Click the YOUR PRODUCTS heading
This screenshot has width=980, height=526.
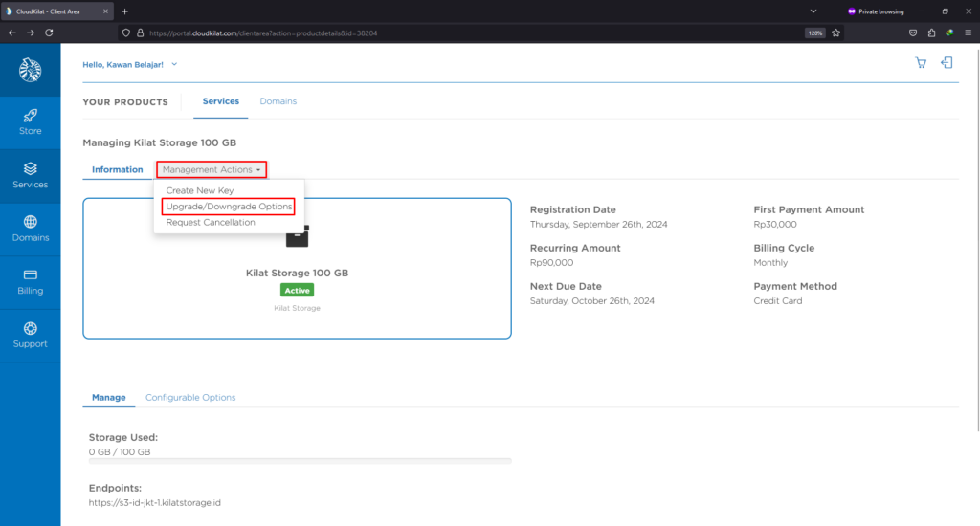point(125,101)
